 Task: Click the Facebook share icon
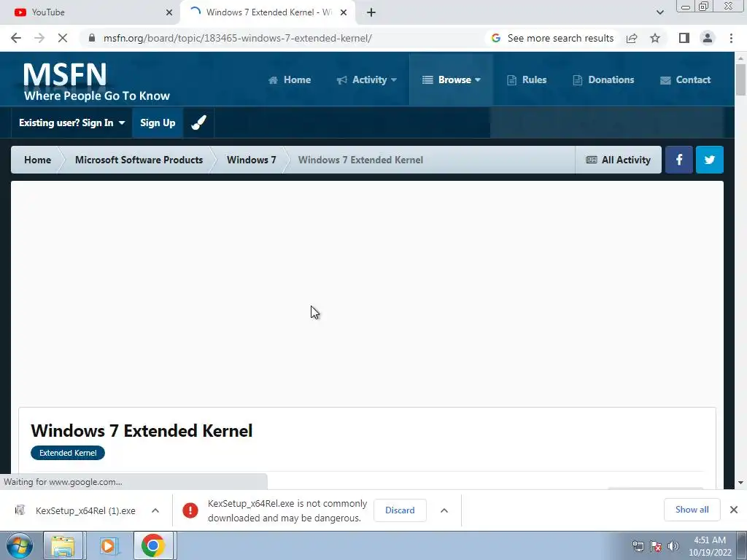point(679,160)
